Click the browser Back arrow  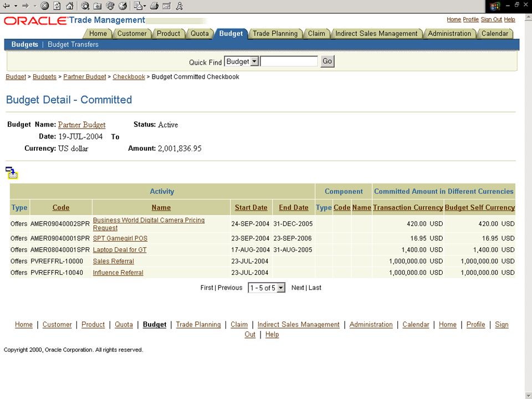(6, 6)
